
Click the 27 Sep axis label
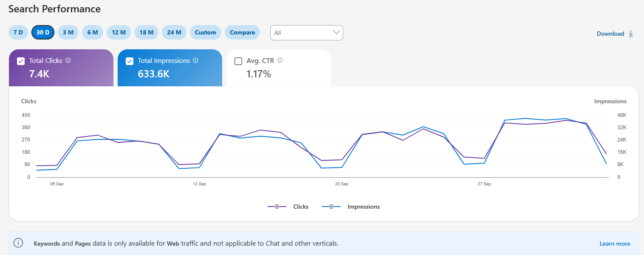point(484,184)
